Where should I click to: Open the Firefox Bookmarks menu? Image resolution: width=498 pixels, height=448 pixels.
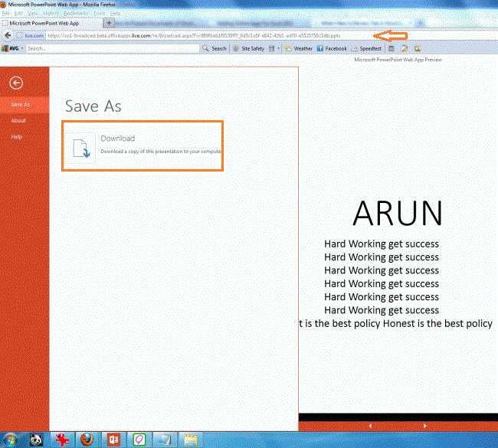coord(76,13)
